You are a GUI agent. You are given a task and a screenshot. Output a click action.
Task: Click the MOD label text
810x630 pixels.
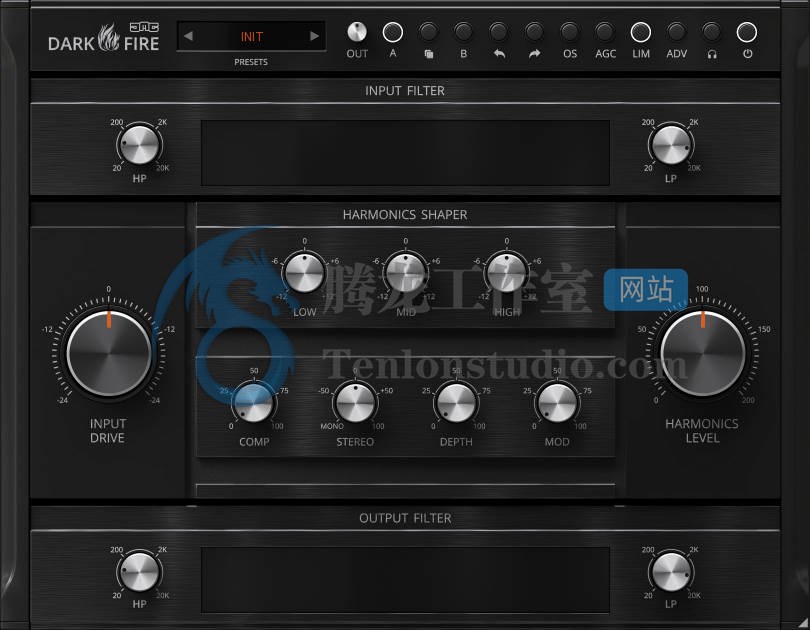coord(557,442)
